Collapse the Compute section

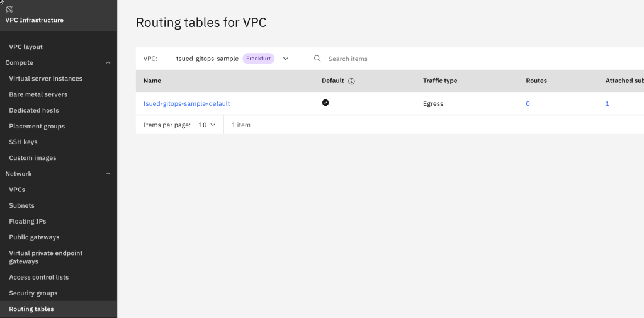tap(108, 63)
